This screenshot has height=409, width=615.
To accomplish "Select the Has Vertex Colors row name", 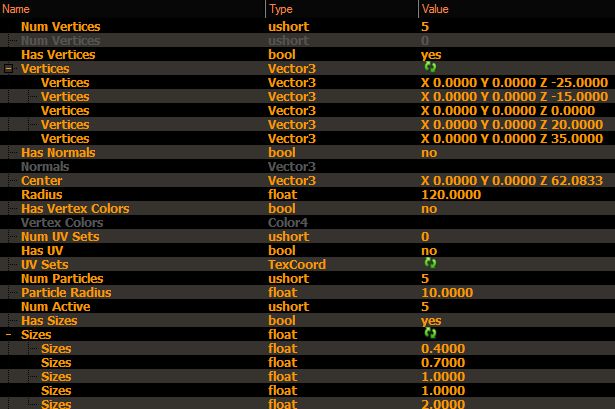I will click(x=75, y=209).
